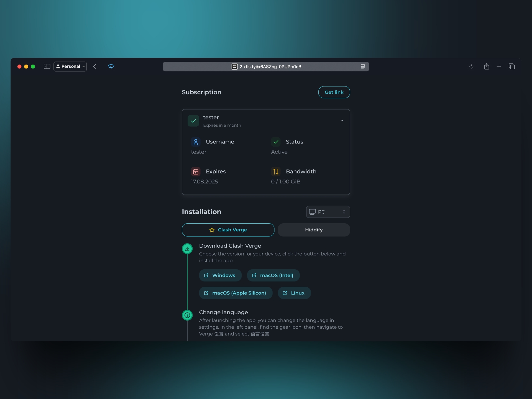Show tab overview icon
Screen dimensions: 532x399
point(512,66)
